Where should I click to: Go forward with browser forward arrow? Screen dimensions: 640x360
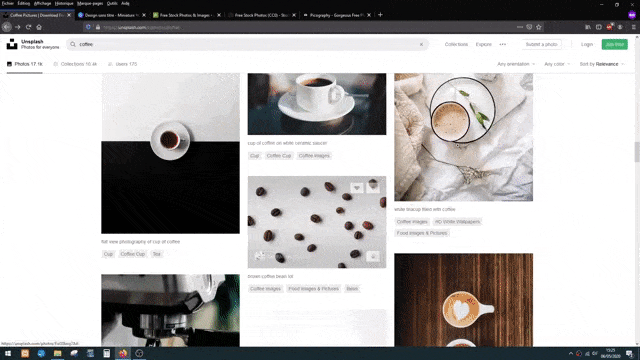coord(18,27)
